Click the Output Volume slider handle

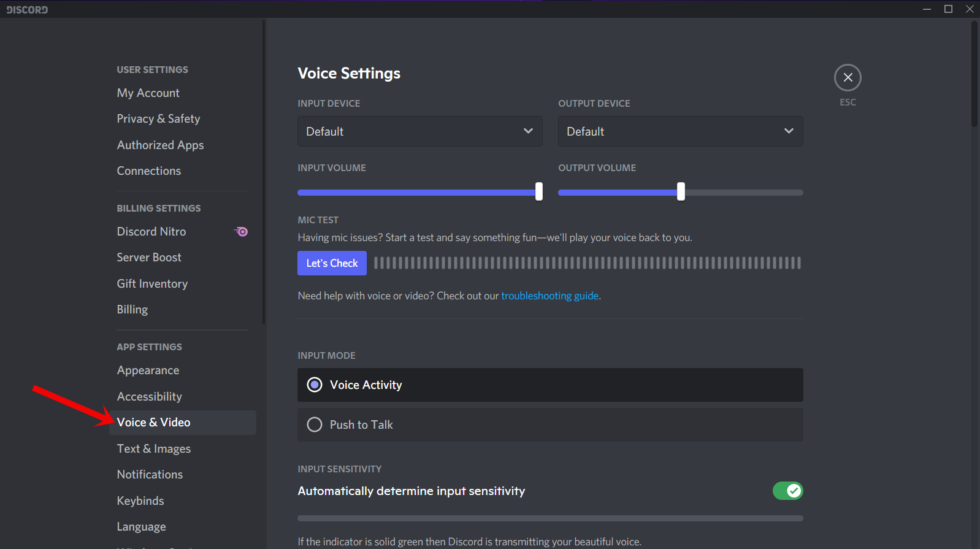coord(681,191)
